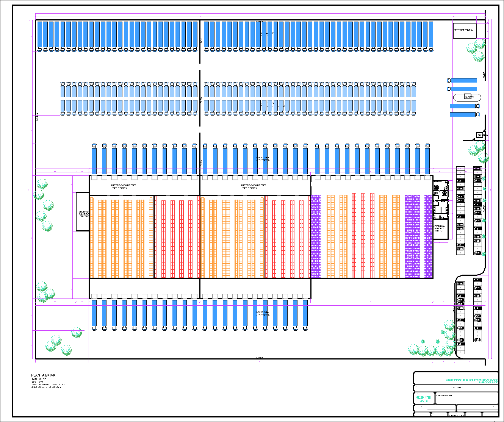Image resolution: width=504 pixels, height=422 pixels.
Task: Select the labeled rectangular room in the top-right corner
Action: 465,30
